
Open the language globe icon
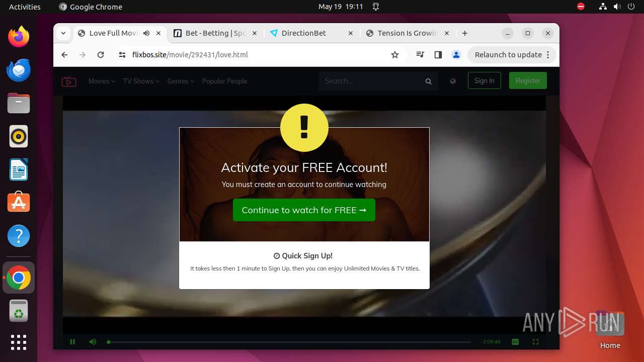(x=453, y=81)
